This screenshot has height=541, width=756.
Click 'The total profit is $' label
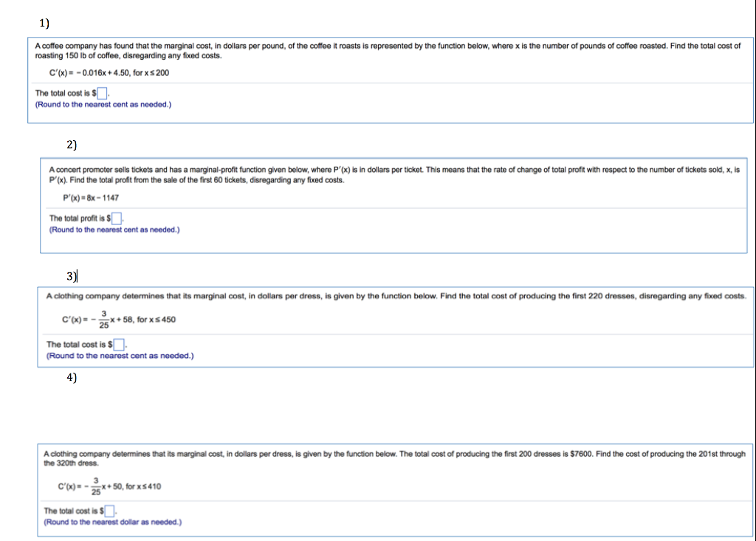tap(80, 218)
